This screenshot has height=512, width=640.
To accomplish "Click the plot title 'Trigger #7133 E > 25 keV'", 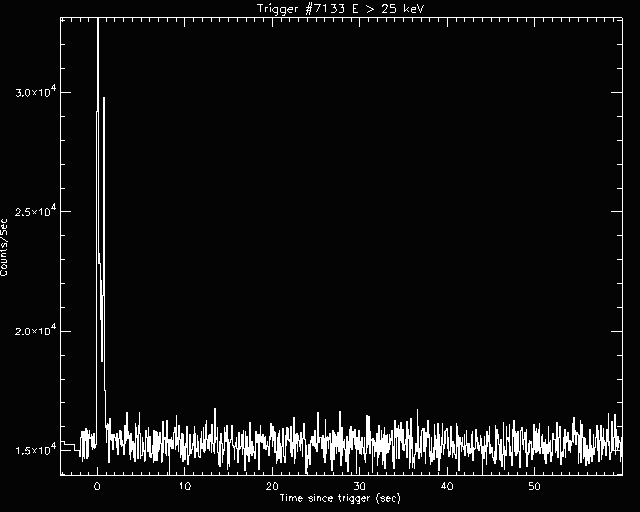I will click(x=340, y=9).
